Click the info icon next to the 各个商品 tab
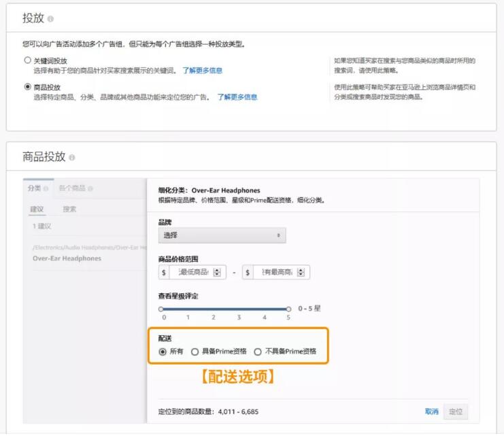504x440 pixels. click(x=90, y=188)
